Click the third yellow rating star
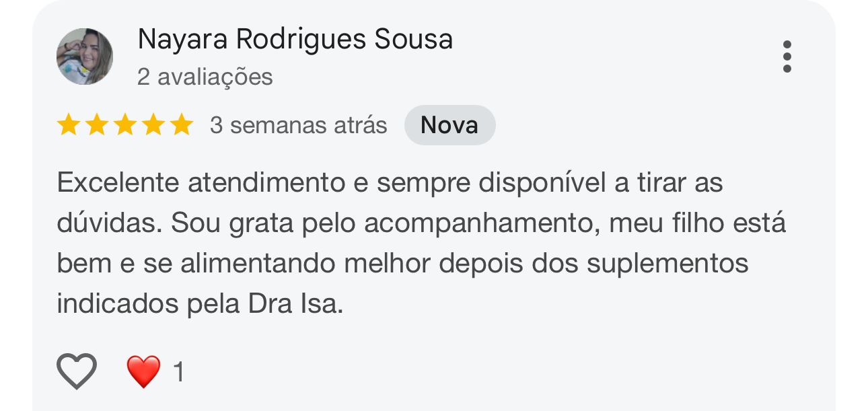Viewport: 868px width, 411px height. 124,125
